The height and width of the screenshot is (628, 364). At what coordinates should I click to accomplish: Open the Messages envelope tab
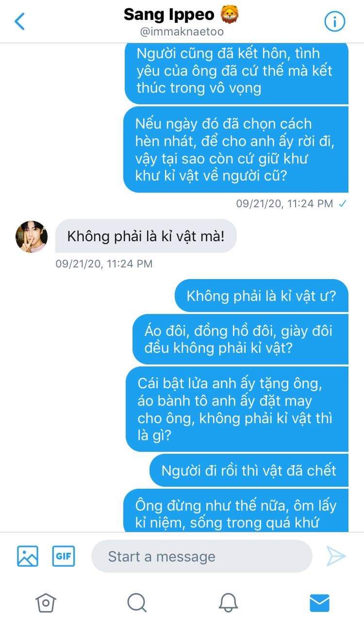(319, 603)
